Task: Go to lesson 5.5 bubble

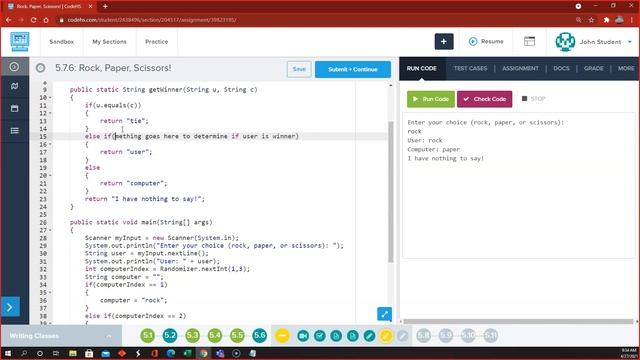Action: [237, 336]
